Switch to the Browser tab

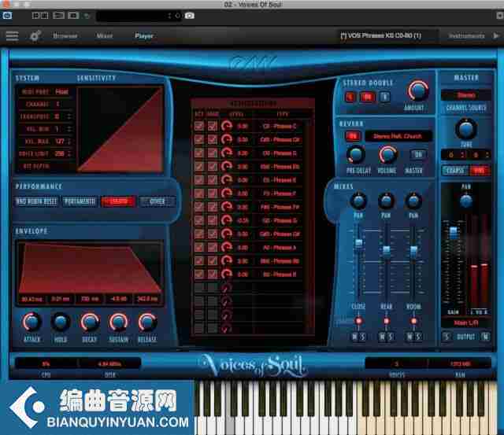(65, 35)
